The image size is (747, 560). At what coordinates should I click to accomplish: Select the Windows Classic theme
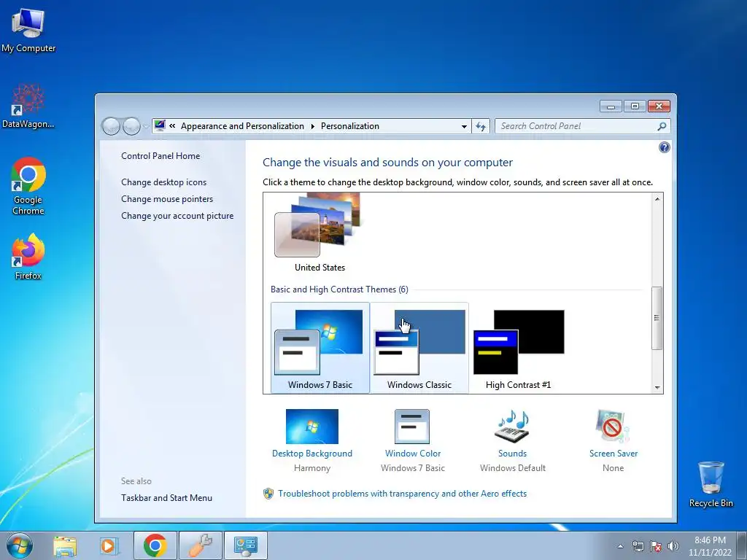click(x=419, y=348)
